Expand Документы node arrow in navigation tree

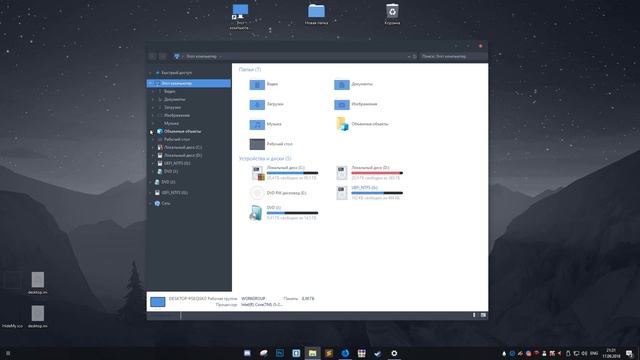tap(154, 99)
